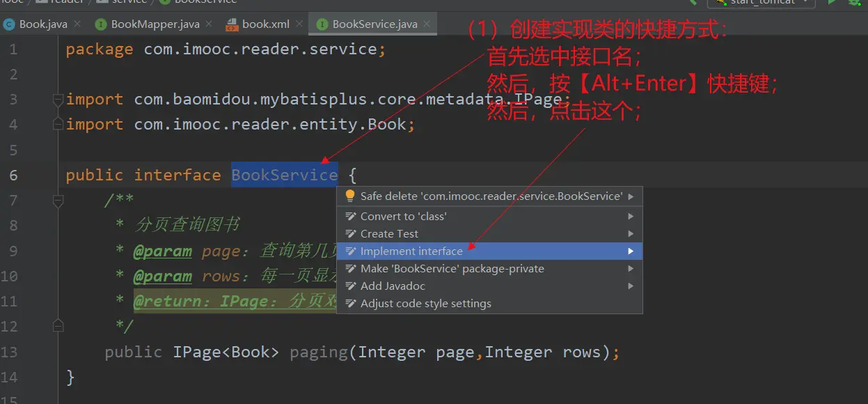Click the class icon on Book.java tab
Viewport: 868px width, 404px height.
click(x=9, y=24)
